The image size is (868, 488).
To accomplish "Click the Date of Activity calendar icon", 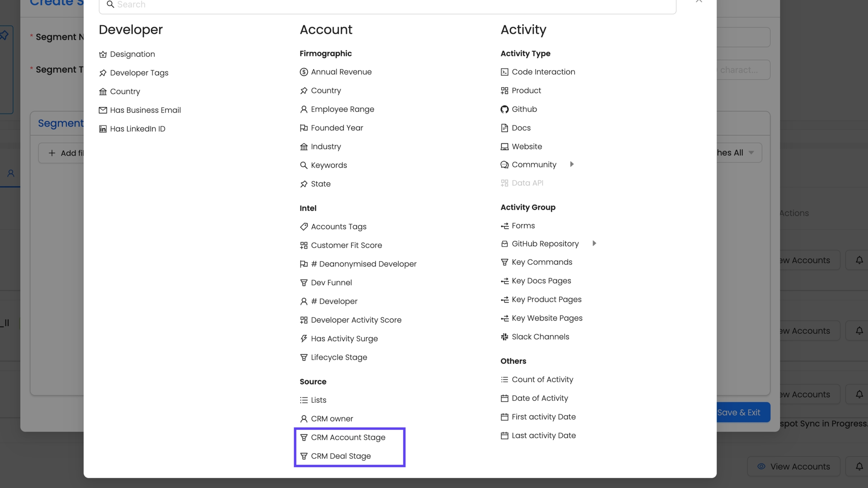I will [504, 398].
